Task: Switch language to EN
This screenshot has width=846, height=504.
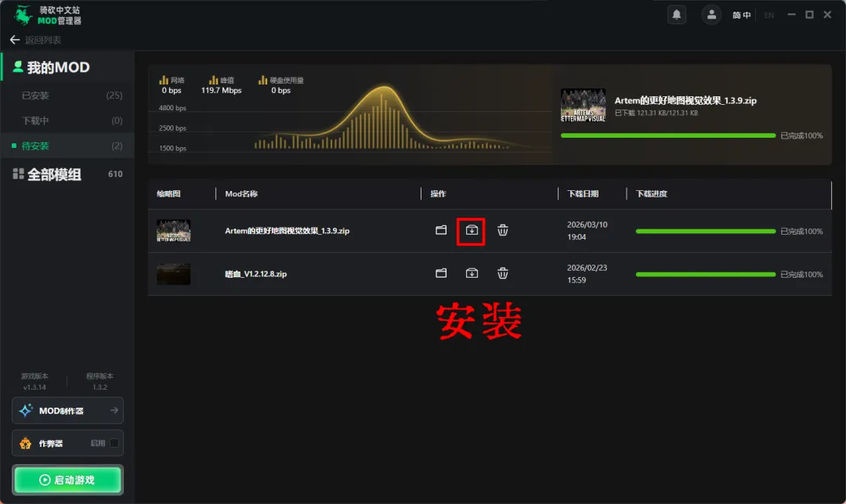Action: (x=768, y=16)
